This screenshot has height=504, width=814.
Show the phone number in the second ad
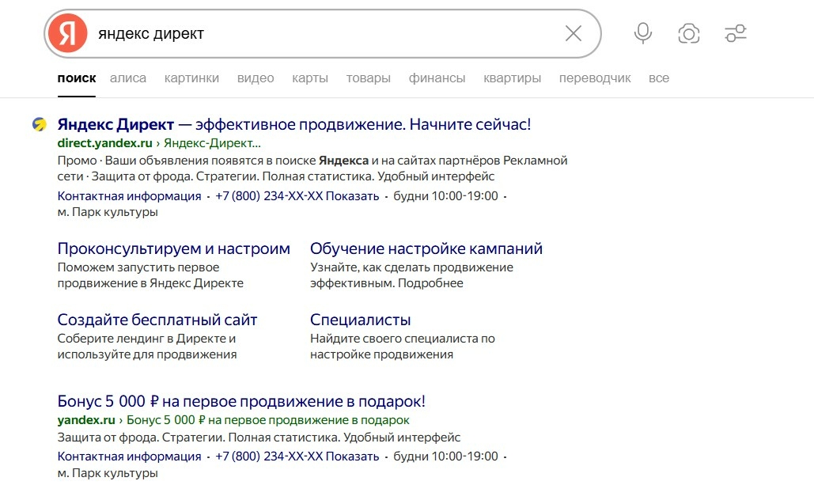pyautogui.click(x=297, y=457)
